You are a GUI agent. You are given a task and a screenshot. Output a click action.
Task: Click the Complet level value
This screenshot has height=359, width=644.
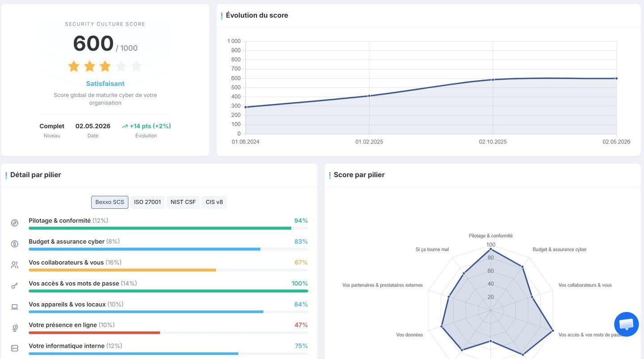(x=52, y=126)
